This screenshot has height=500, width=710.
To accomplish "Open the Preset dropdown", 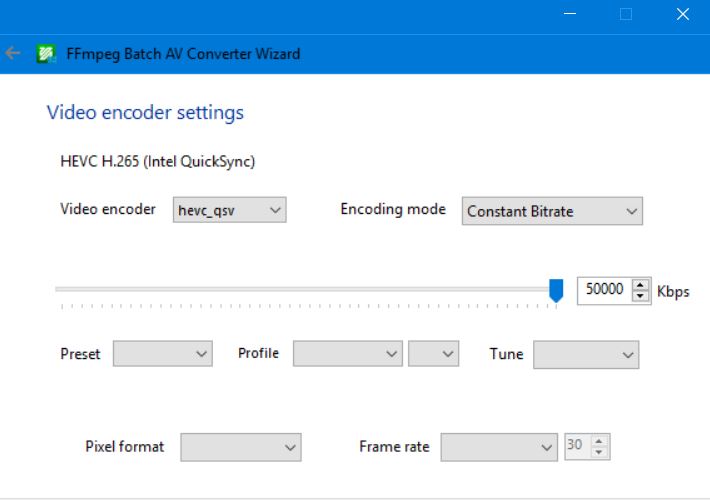I will [x=162, y=354].
